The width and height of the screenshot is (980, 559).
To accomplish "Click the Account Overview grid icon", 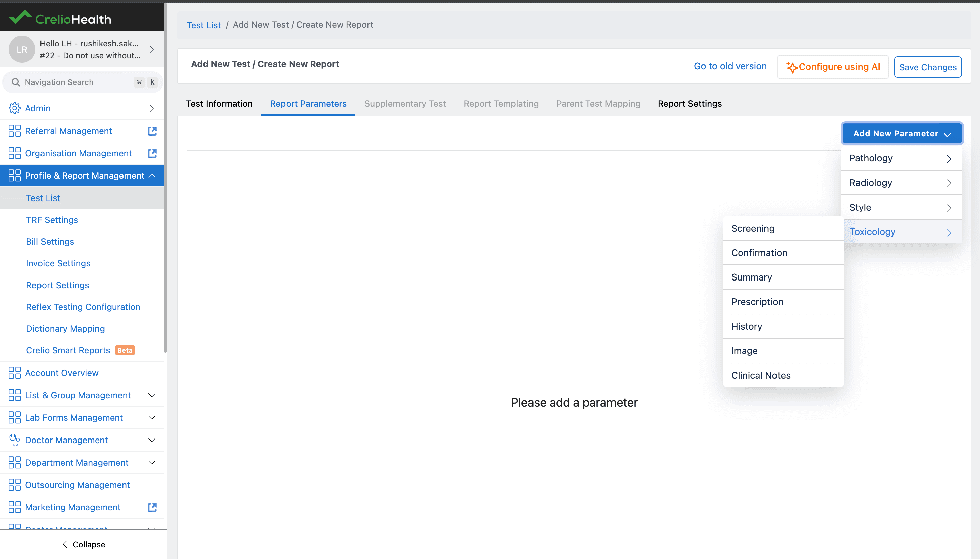I will [15, 373].
